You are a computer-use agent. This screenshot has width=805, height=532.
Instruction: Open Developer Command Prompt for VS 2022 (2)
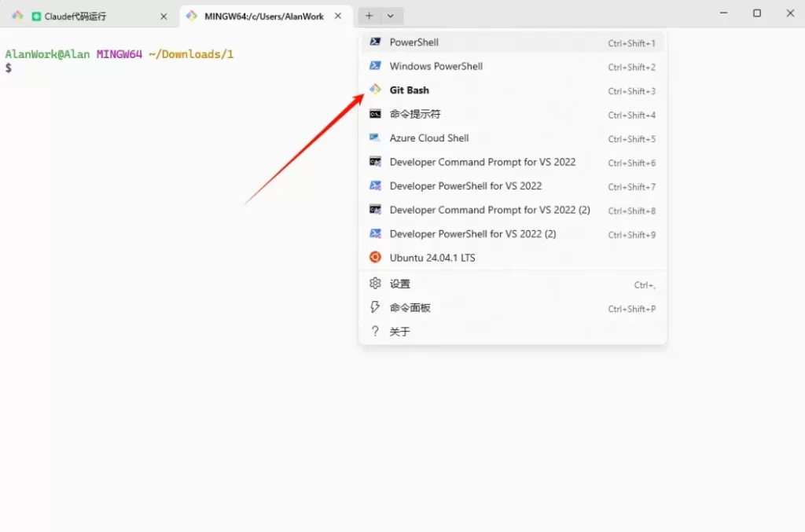[513, 210]
